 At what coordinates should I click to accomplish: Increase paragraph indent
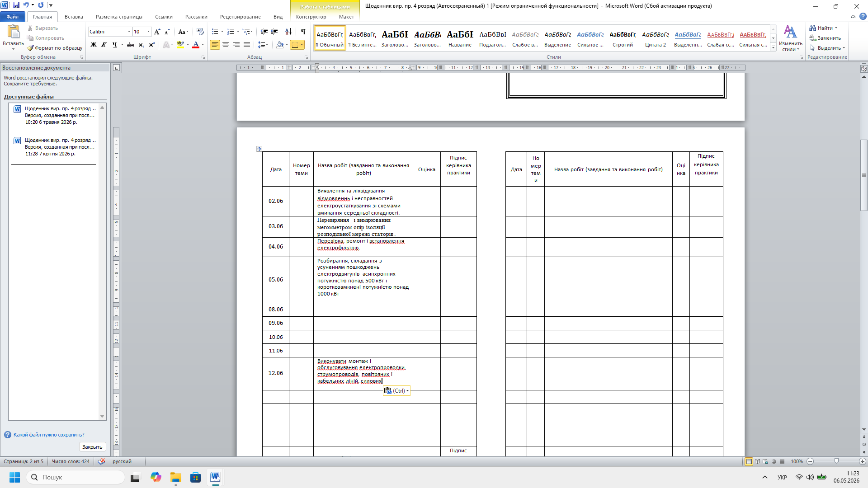(x=274, y=32)
